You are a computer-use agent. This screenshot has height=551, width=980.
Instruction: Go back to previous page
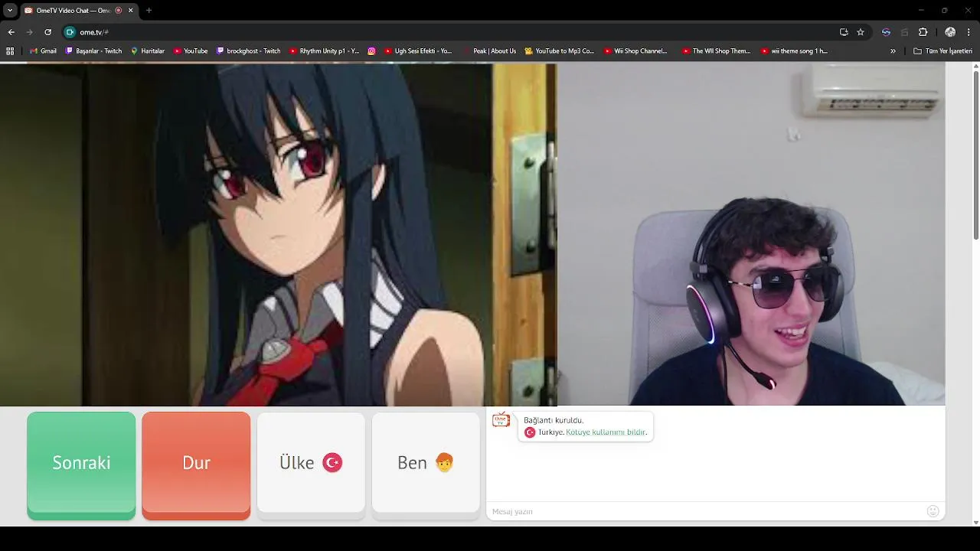[x=11, y=32]
